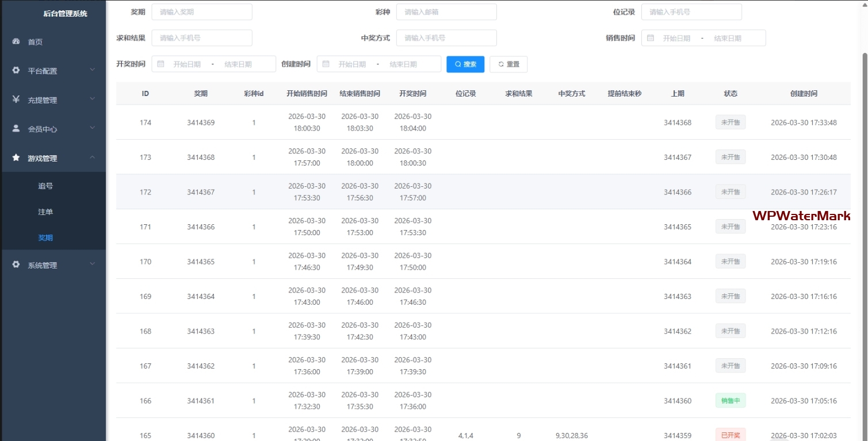
Task: Expand the 平台配置 submenu chevron
Action: point(93,70)
